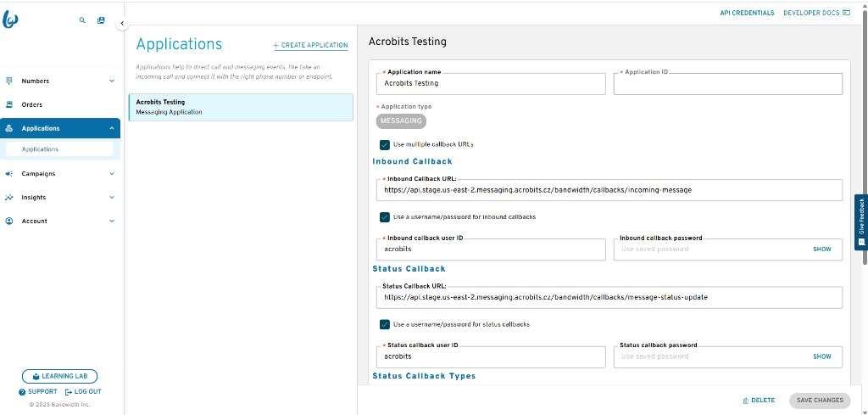The width and height of the screenshot is (868, 415).
Task: Click the Insights chart icon
Action: [x=8, y=197]
